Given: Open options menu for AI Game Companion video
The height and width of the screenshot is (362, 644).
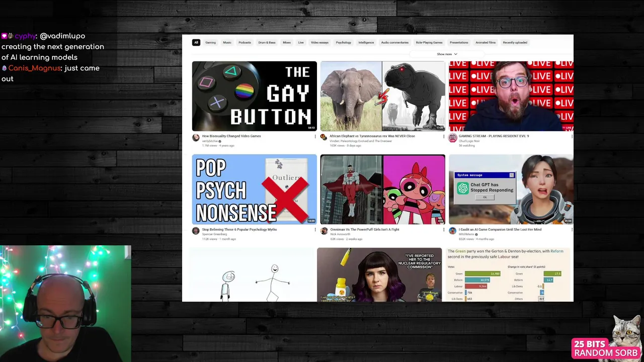Looking at the screenshot, I should (572, 230).
